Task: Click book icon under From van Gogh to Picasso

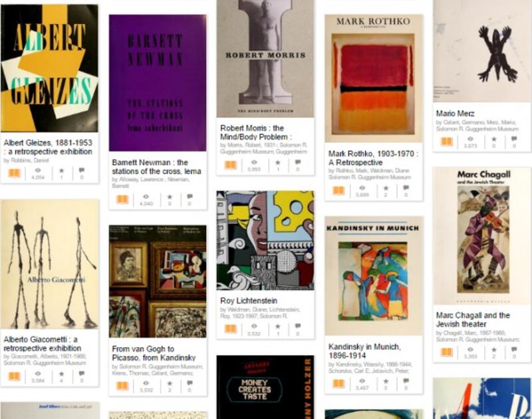Action: [122, 386]
